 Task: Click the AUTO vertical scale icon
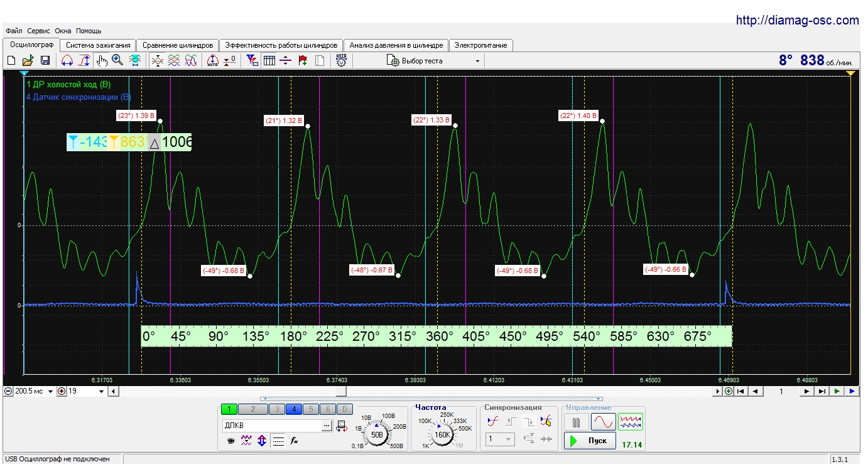point(212,61)
